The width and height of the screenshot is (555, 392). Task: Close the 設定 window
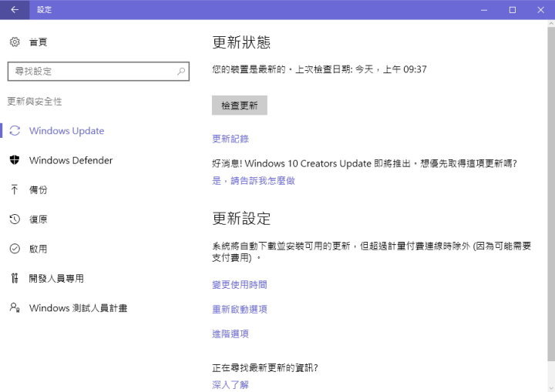tap(540, 10)
